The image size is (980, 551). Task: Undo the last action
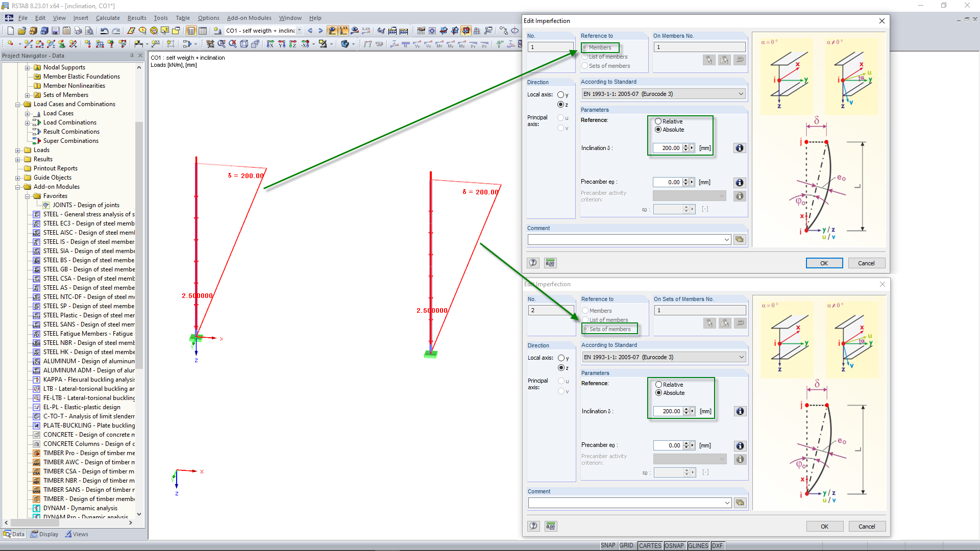(x=105, y=31)
